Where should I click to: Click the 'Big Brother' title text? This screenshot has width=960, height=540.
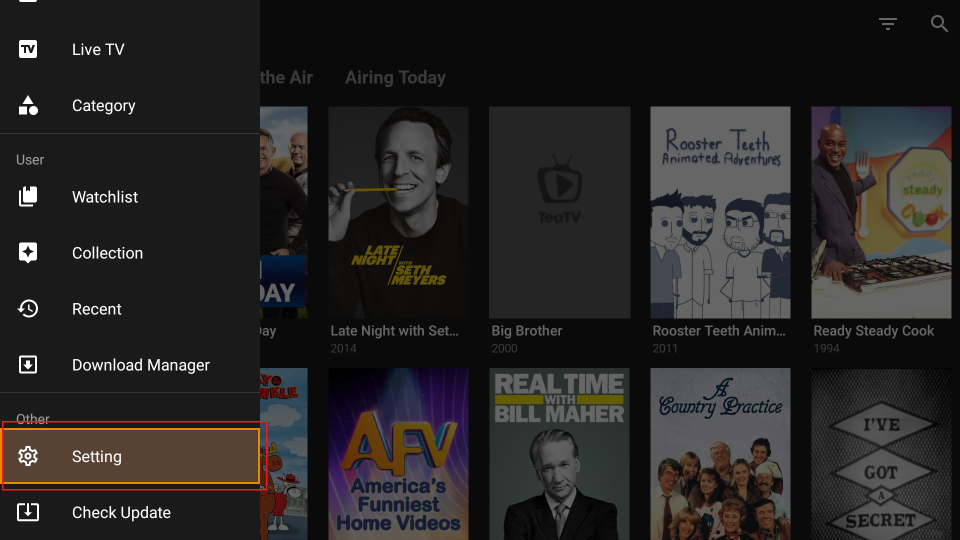(527, 331)
